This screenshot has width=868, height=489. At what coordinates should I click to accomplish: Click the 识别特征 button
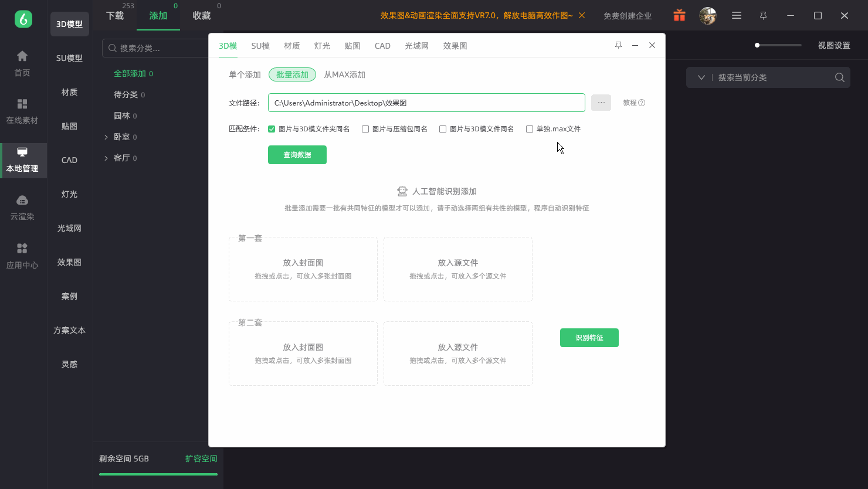tap(589, 338)
